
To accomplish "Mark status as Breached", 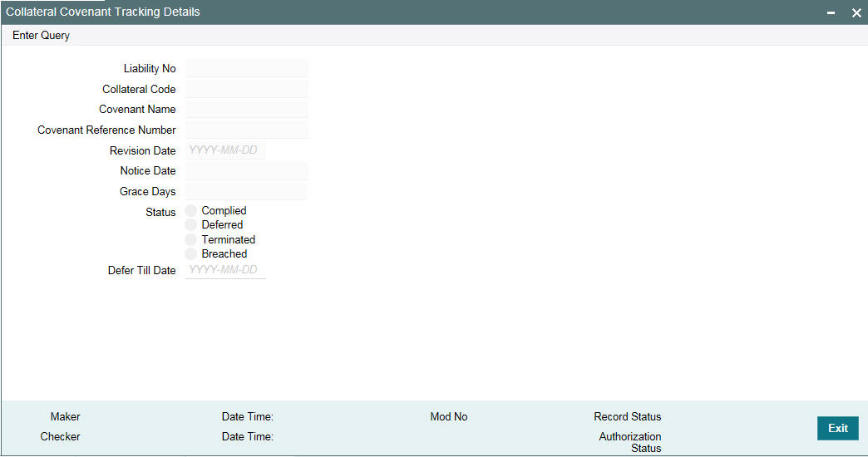I will (191, 254).
